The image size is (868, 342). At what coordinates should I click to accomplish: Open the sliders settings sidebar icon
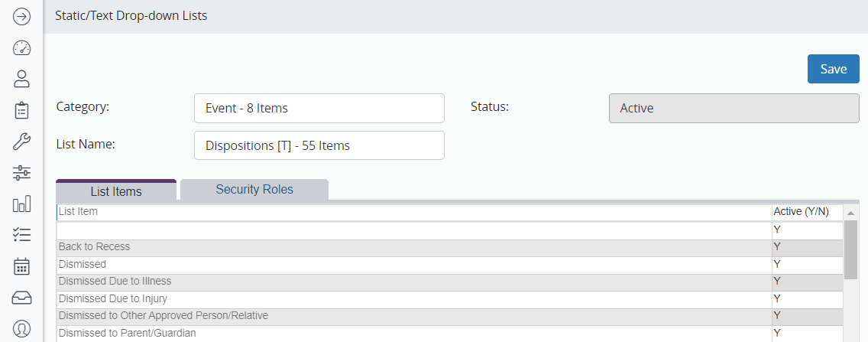tap(21, 173)
